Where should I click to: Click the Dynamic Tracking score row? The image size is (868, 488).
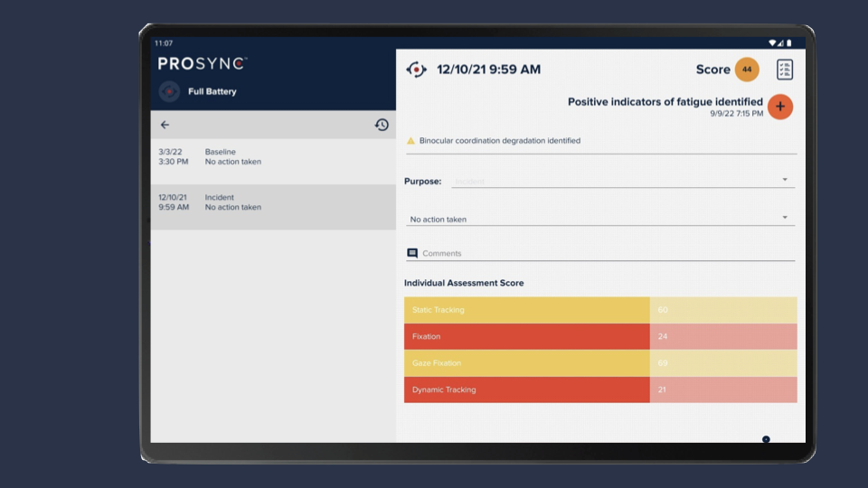[600, 389]
